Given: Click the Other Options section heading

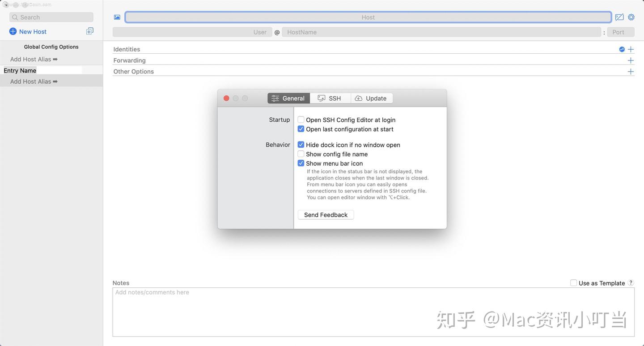Looking at the screenshot, I should [133, 72].
